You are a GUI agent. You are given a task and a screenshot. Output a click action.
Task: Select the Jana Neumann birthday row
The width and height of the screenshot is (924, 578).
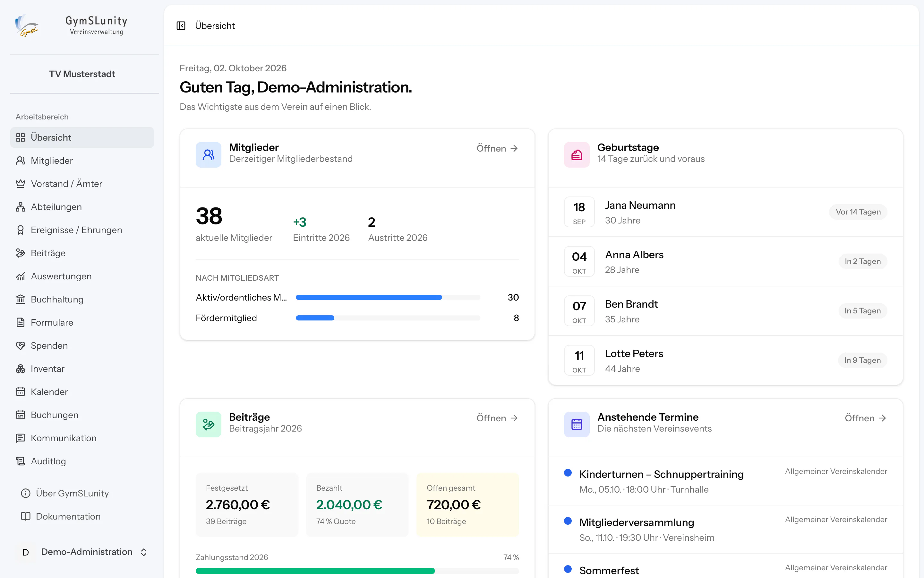pos(725,212)
